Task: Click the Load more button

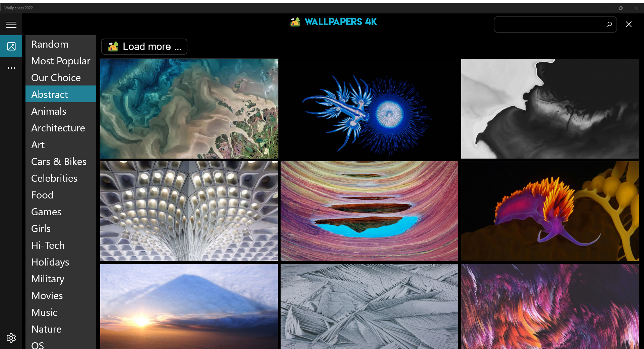Action: tap(144, 47)
